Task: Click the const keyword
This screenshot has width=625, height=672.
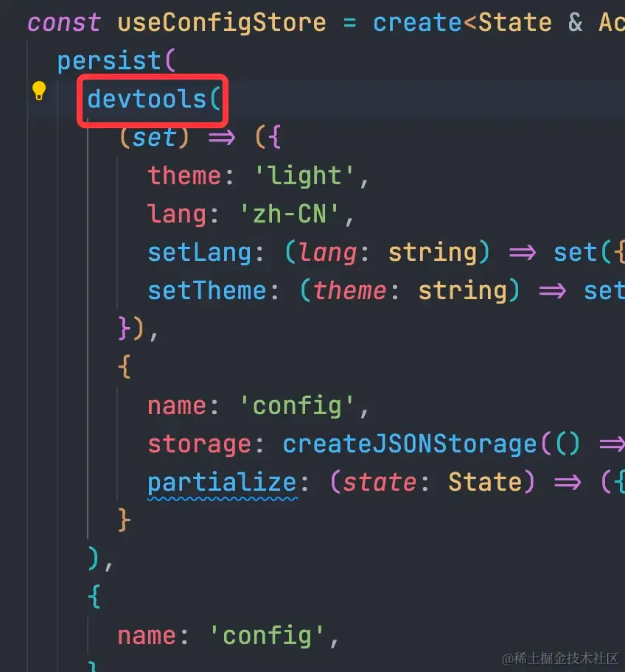Action: click(64, 22)
